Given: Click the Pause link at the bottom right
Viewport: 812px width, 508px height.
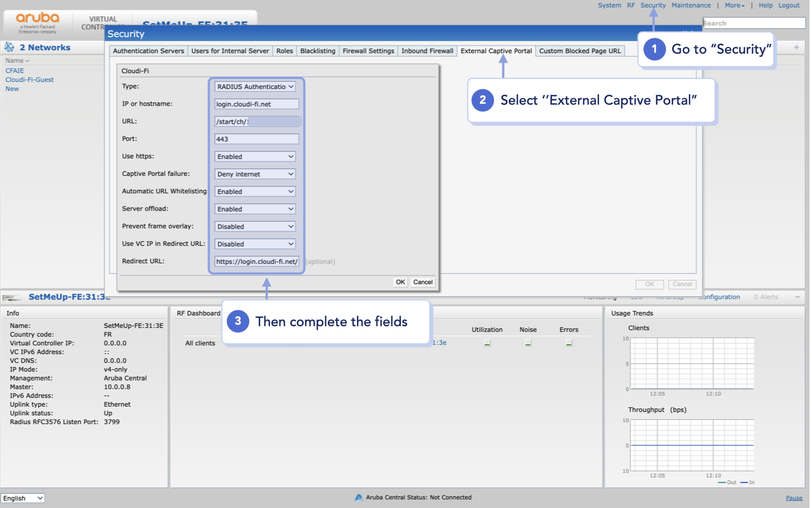Looking at the screenshot, I should (794, 497).
